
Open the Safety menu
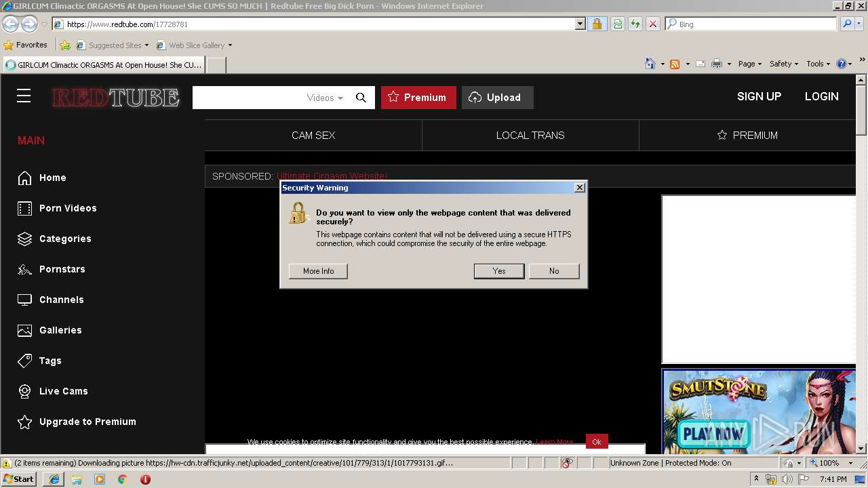click(x=784, y=64)
